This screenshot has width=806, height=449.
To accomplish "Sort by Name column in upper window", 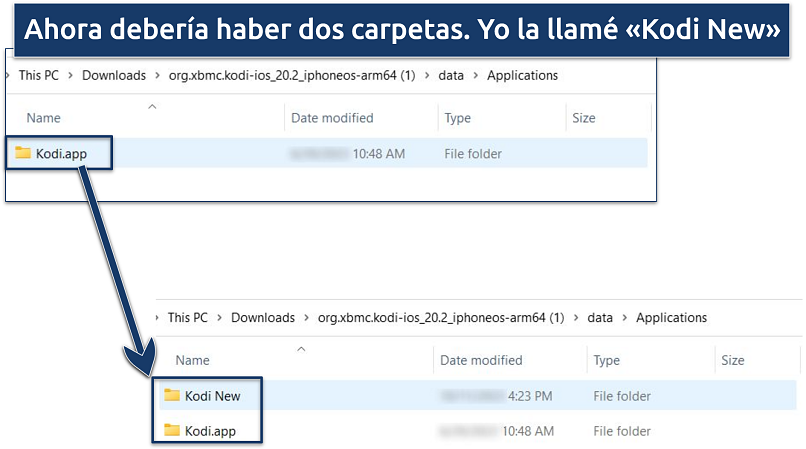I will click(43, 118).
